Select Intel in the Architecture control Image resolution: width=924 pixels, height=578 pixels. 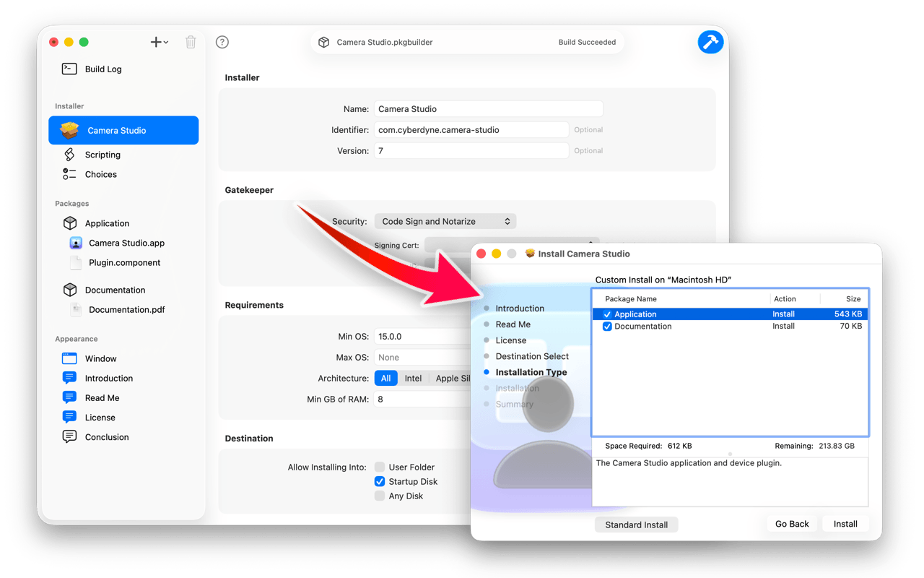[x=413, y=378]
